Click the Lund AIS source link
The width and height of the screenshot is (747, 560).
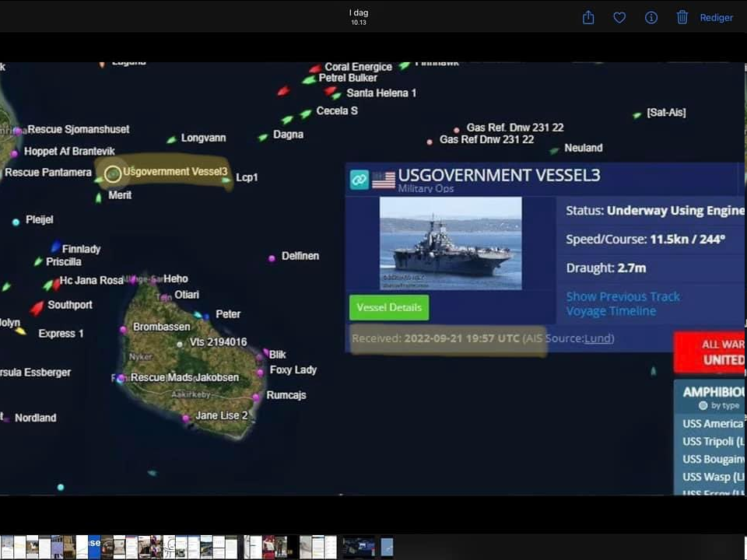click(598, 338)
